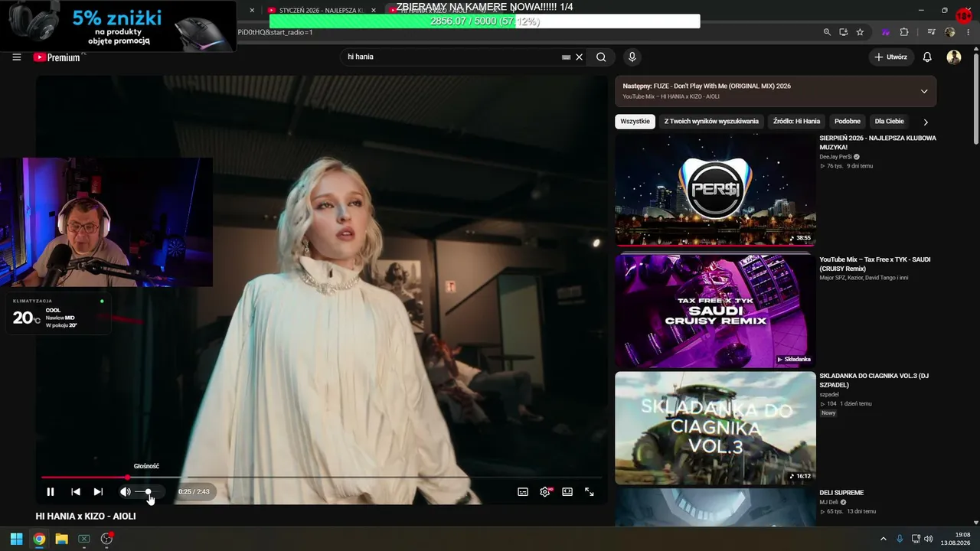Pause the video playback
Image resolution: width=980 pixels, height=551 pixels.
point(51,492)
